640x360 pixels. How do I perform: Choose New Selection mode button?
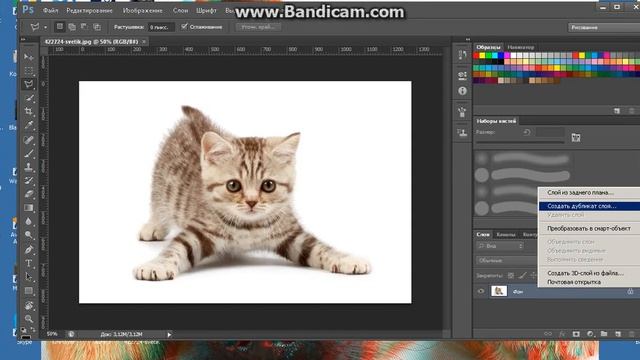(60, 27)
